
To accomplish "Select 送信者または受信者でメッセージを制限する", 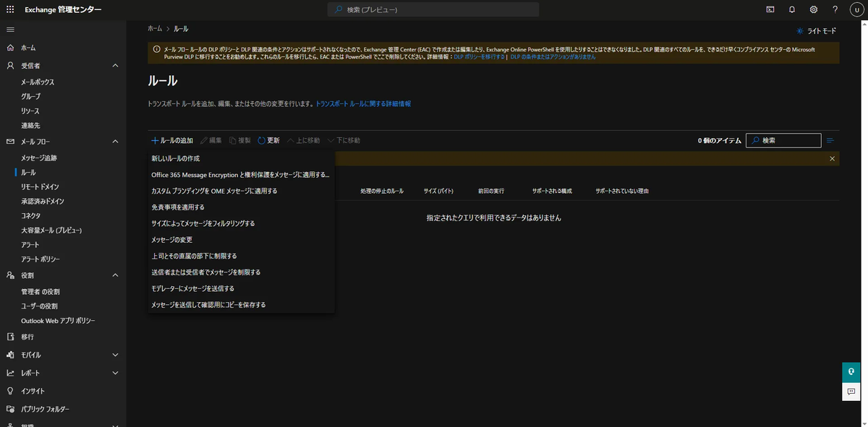I will [241, 272].
